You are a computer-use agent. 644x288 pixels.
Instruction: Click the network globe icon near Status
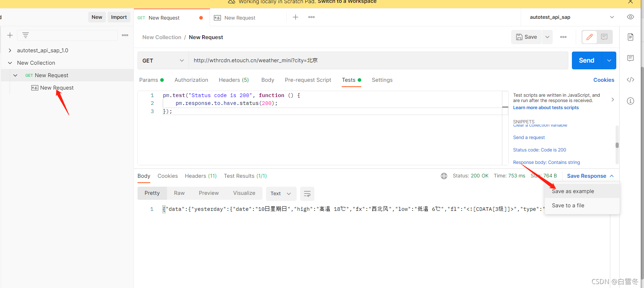coord(444,176)
